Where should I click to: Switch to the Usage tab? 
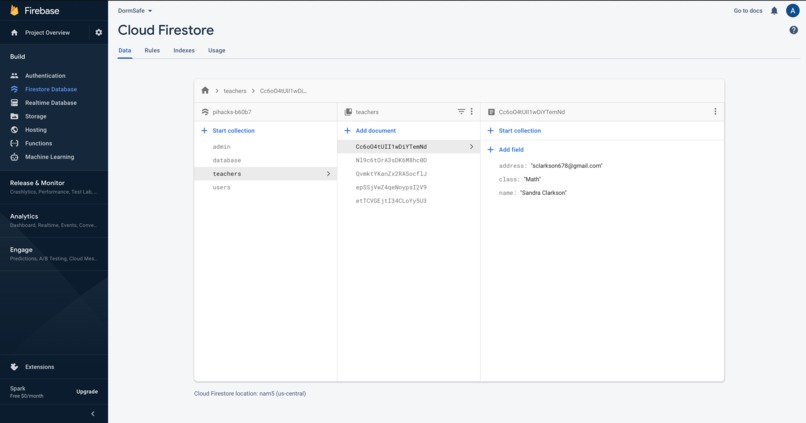(x=216, y=50)
